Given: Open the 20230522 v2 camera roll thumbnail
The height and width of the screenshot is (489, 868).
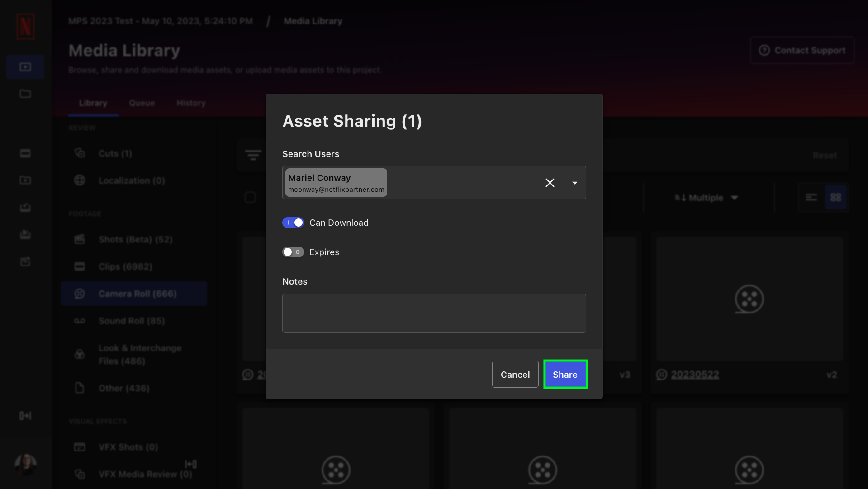Looking at the screenshot, I should point(749,299).
